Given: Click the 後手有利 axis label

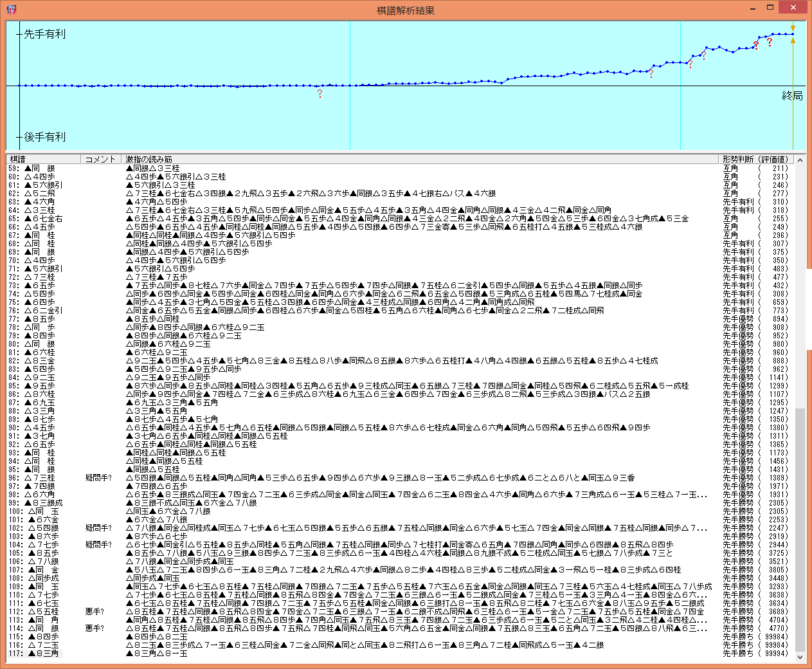Looking at the screenshot, I should click(x=44, y=137).
